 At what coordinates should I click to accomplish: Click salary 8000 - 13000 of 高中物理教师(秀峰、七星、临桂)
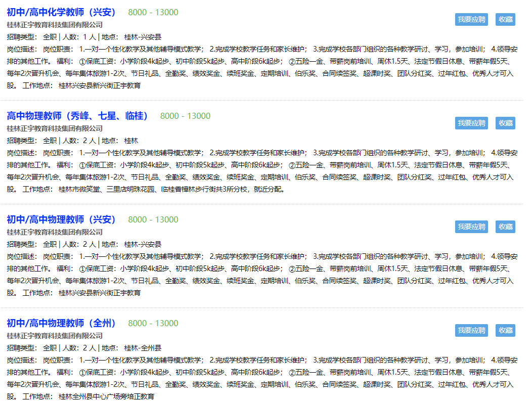185,116
